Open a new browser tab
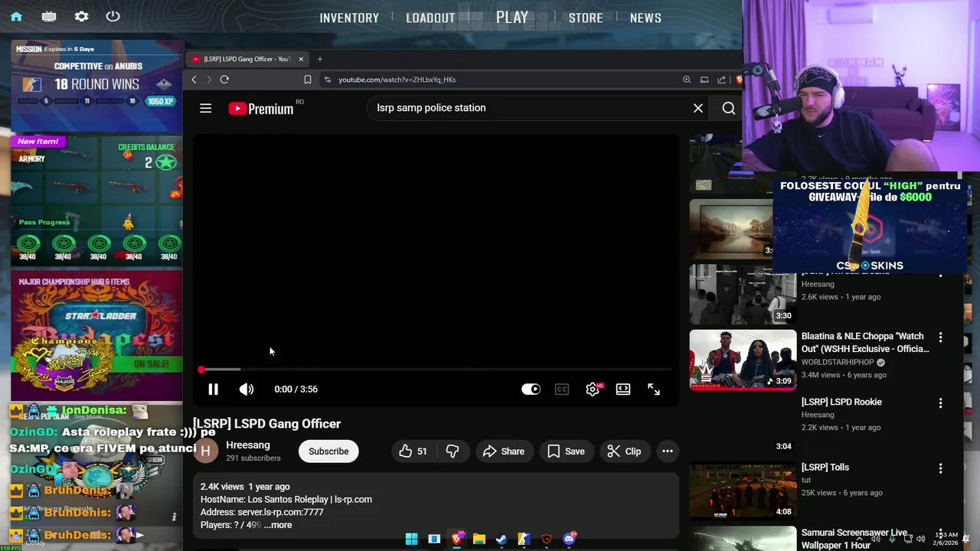This screenshot has width=980, height=551. click(x=320, y=59)
